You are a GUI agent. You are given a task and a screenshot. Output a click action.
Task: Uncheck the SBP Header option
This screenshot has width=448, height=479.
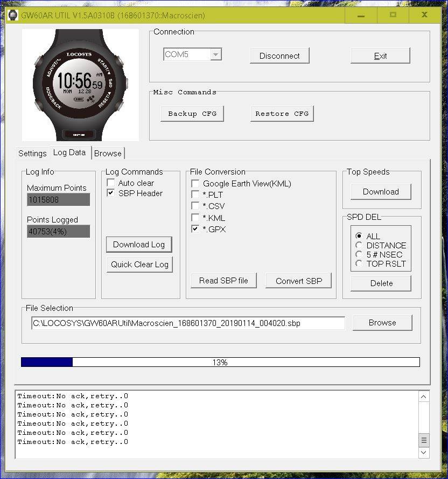point(111,193)
